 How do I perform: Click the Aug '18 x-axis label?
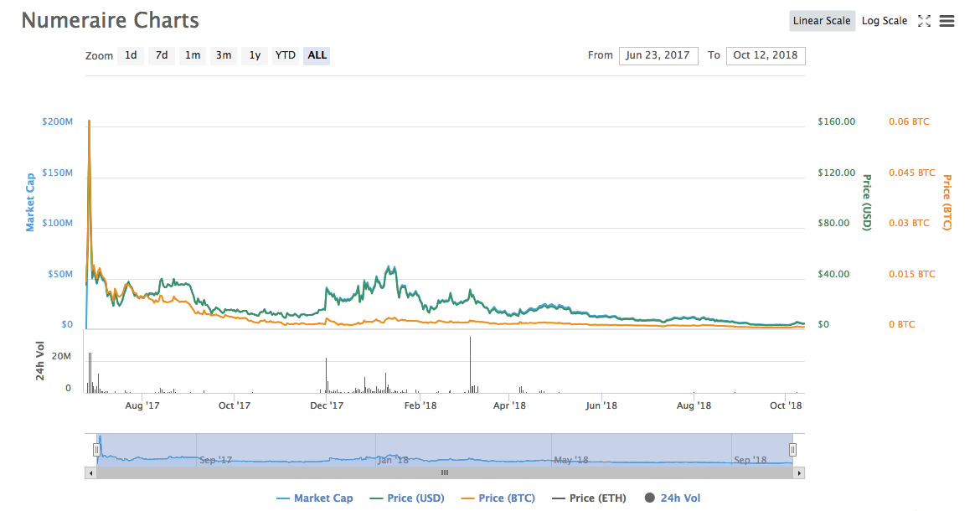pos(694,405)
